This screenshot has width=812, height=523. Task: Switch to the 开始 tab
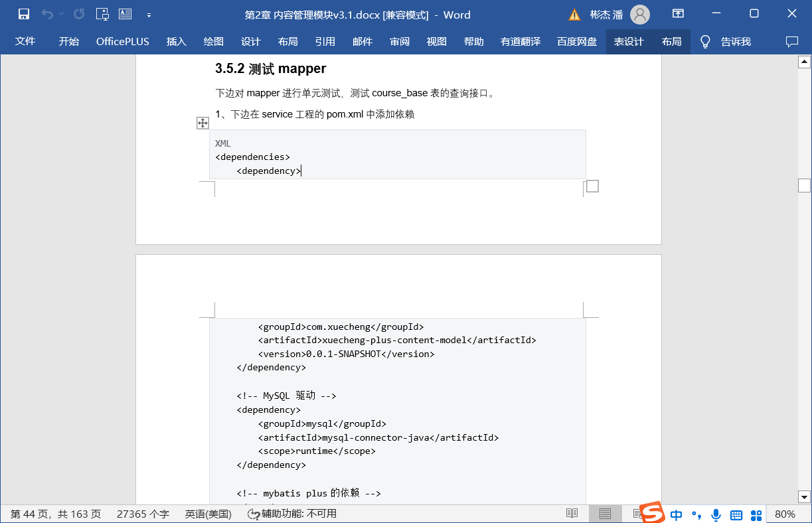pos(68,41)
